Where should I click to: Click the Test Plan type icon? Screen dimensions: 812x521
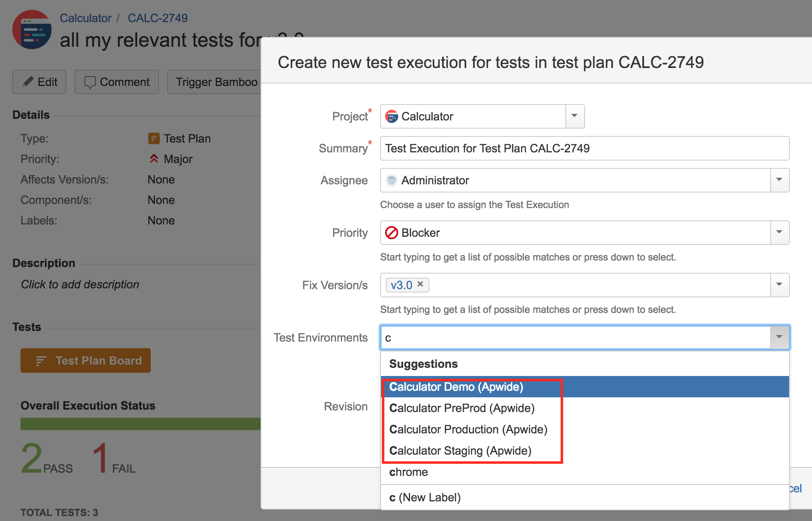coord(154,138)
